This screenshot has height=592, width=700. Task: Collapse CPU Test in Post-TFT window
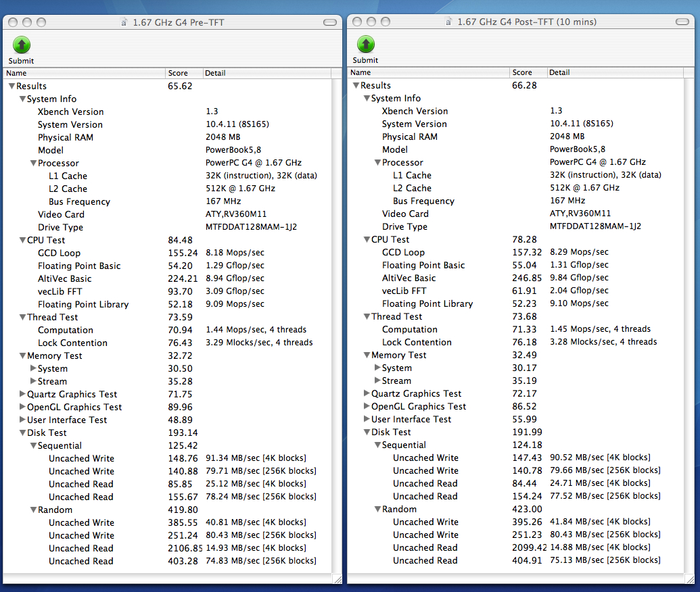click(367, 239)
